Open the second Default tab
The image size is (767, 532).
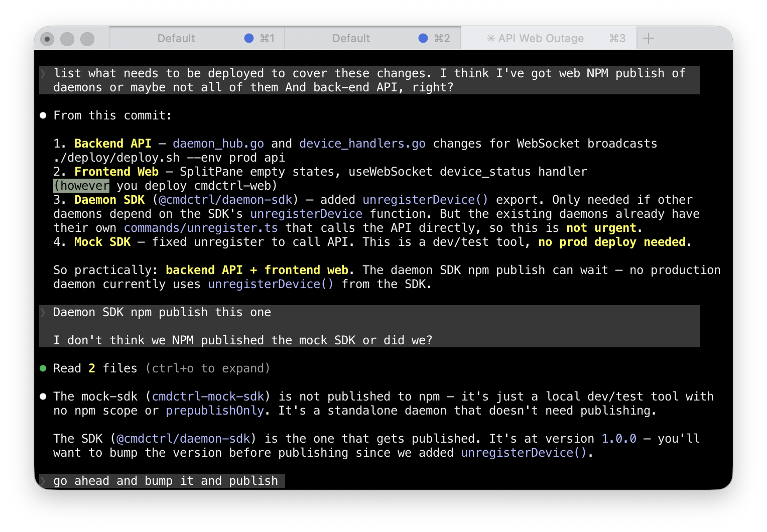351,38
